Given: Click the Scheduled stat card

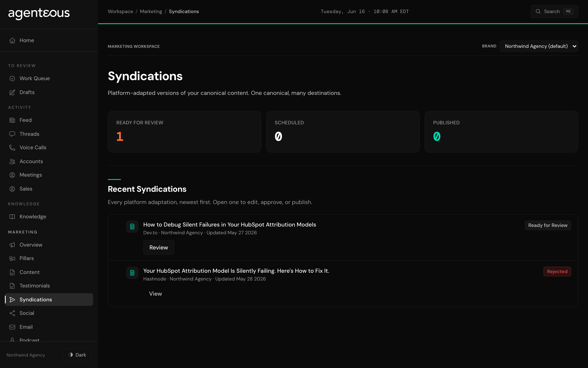Looking at the screenshot, I should point(343,132).
